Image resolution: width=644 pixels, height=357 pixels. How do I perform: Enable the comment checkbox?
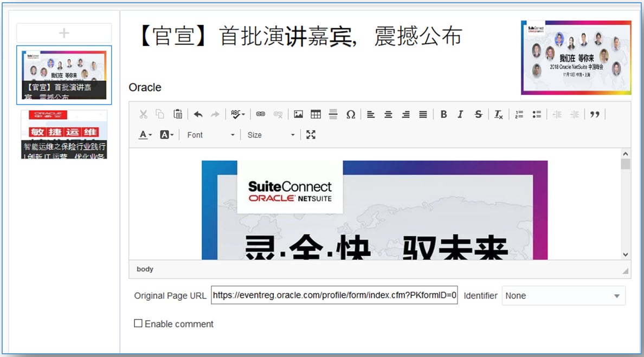point(138,323)
